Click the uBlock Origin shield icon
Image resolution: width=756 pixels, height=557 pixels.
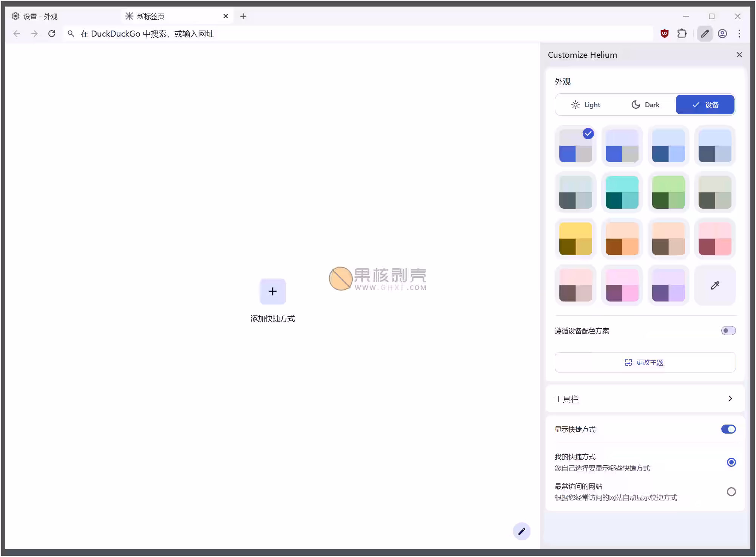[664, 34]
